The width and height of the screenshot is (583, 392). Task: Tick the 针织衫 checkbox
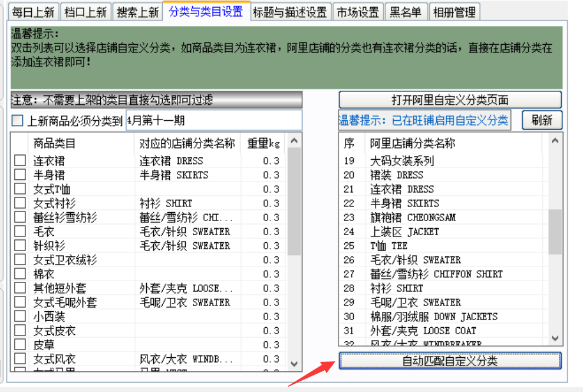(19, 245)
